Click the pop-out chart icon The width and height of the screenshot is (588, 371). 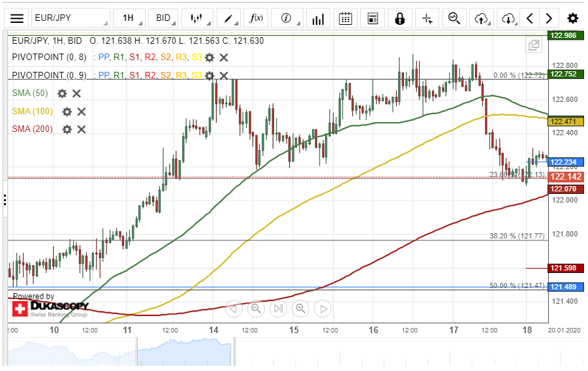[534, 45]
